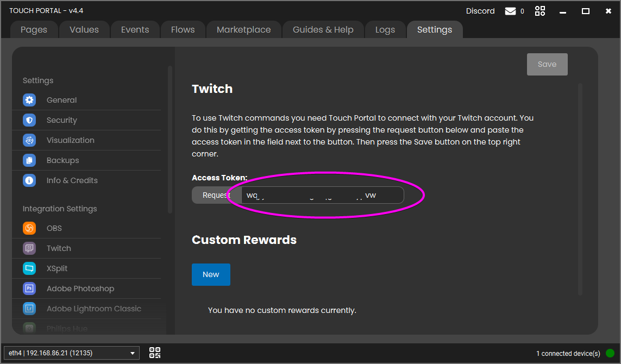This screenshot has width=621, height=364.
Task: Select Adobe Lightroom Classic in sidebar
Action: [93, 309]
